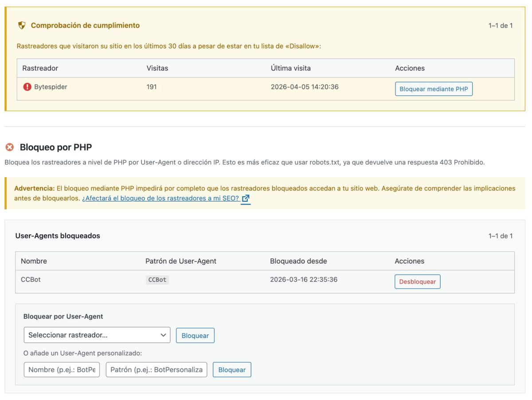Click the User-Agents bloqueados heading

point(58,236)
